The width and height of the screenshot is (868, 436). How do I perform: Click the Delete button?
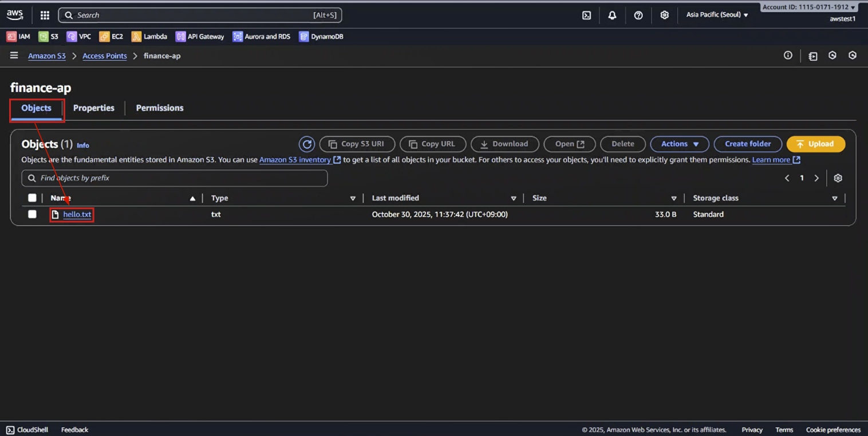623,144
